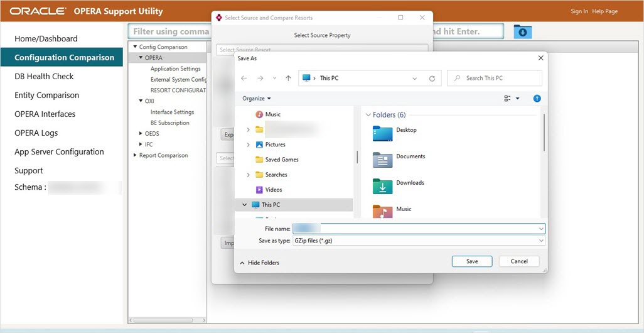This screenshot has width=644, height=333.
Task: Select Saved Games in navigation tree
Action: click(x=282, y=160)
